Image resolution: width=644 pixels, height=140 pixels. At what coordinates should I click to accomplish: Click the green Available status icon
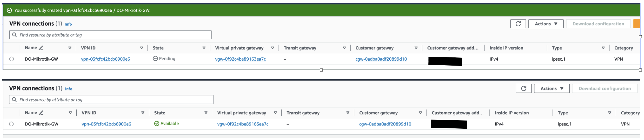[157, 124]
